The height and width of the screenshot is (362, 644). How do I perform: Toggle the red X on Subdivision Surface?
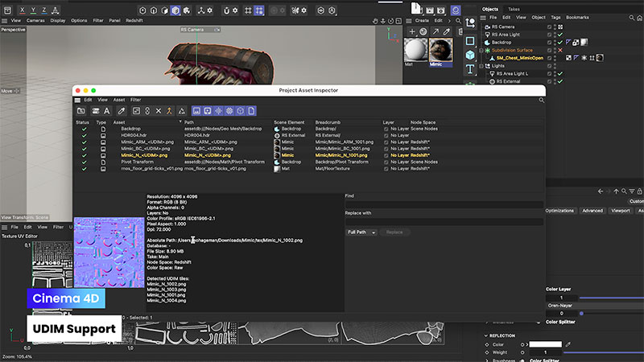coord(559,50)
